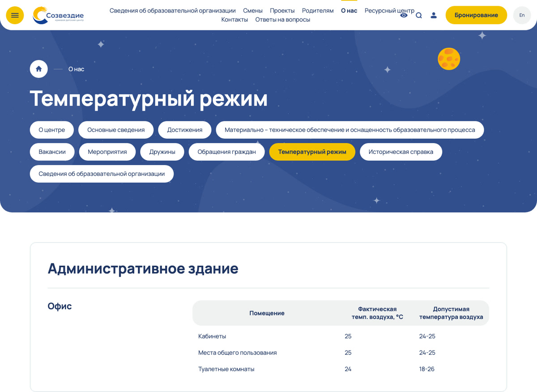Select Сведения об образовательной организации pill tab
The height and width of the screenshot is (392, 537).
click(x=102, y=174)
